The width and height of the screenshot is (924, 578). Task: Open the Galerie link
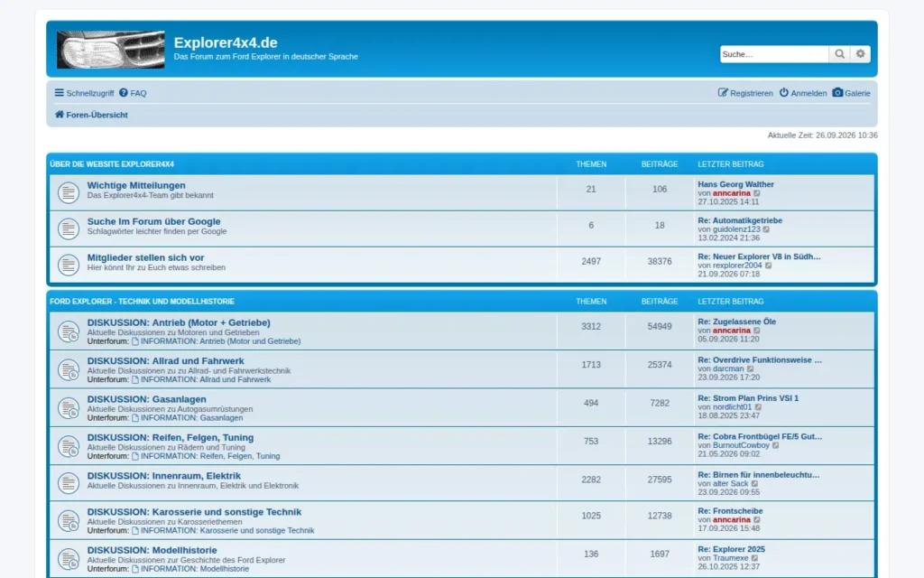point(852,93)
